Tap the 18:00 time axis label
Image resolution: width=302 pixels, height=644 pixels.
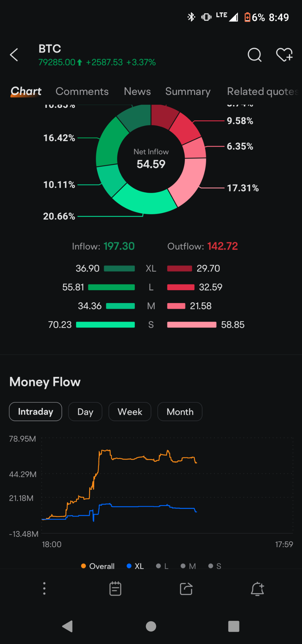[52, 544]
